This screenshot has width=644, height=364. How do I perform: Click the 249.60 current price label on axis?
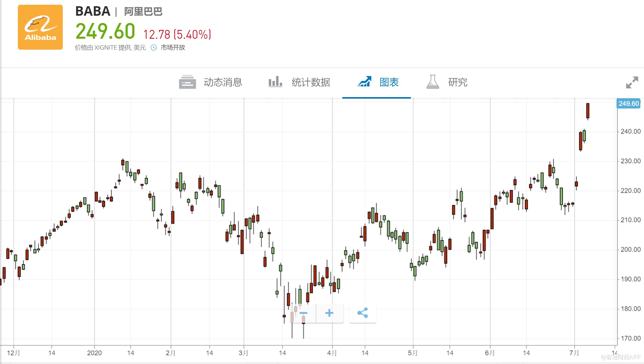628,104
